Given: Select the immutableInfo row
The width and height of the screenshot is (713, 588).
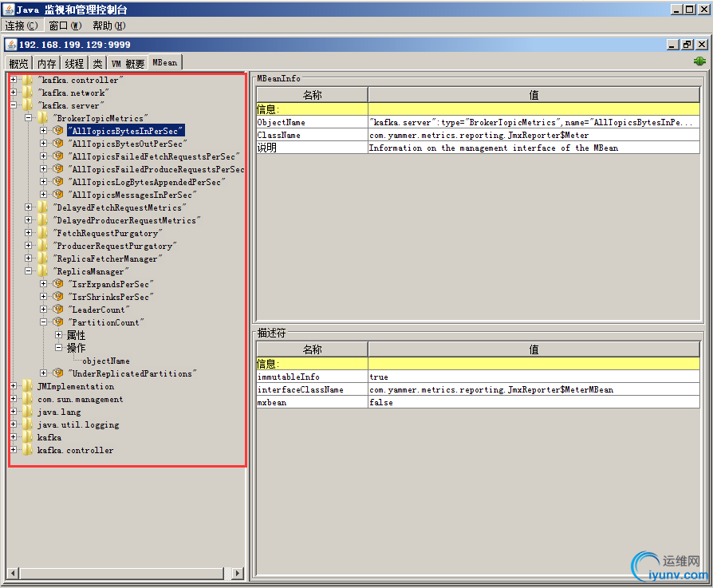Looking at the screenshot, I should (x=478, y=377).
